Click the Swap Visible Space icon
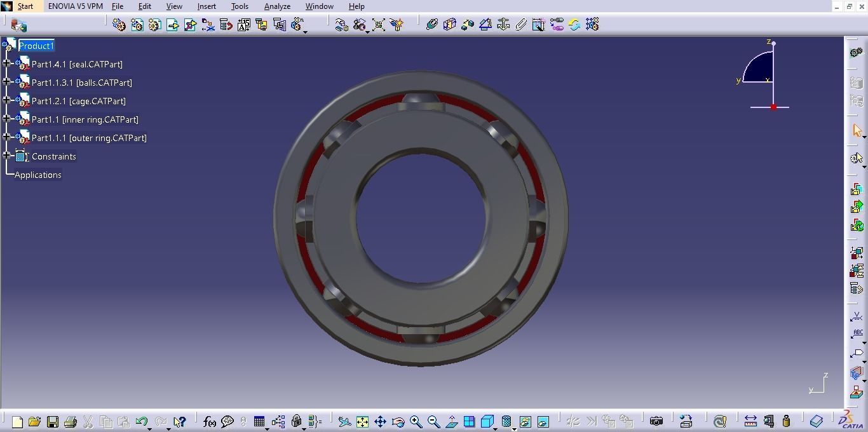Viewport: 868px width, 432px height. tap(543, 422)
